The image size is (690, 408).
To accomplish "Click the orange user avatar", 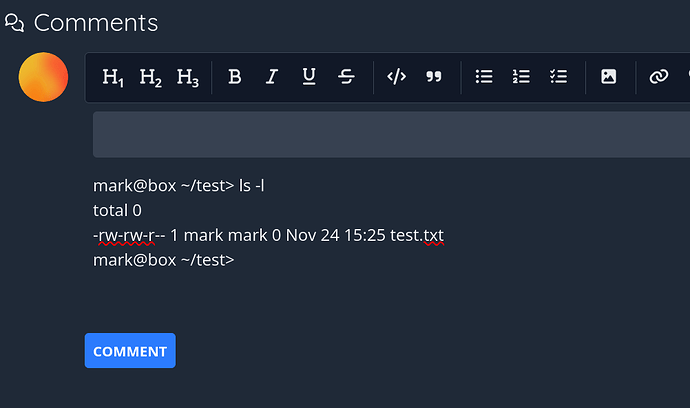I will pyautogui.click(x=43, y=77).
